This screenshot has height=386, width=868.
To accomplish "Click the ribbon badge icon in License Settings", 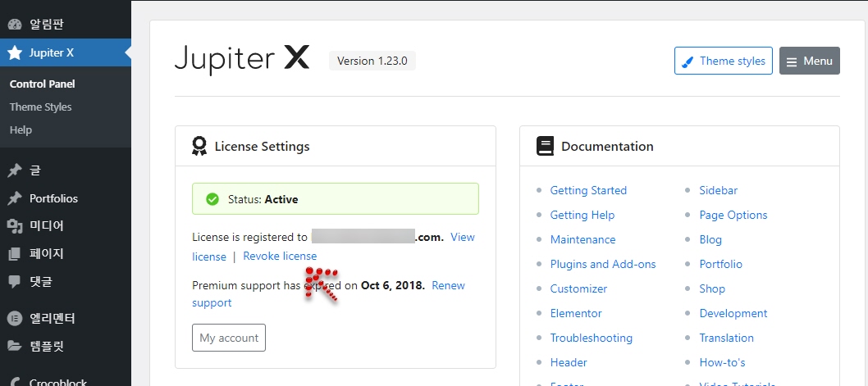I will click(199, 146).
